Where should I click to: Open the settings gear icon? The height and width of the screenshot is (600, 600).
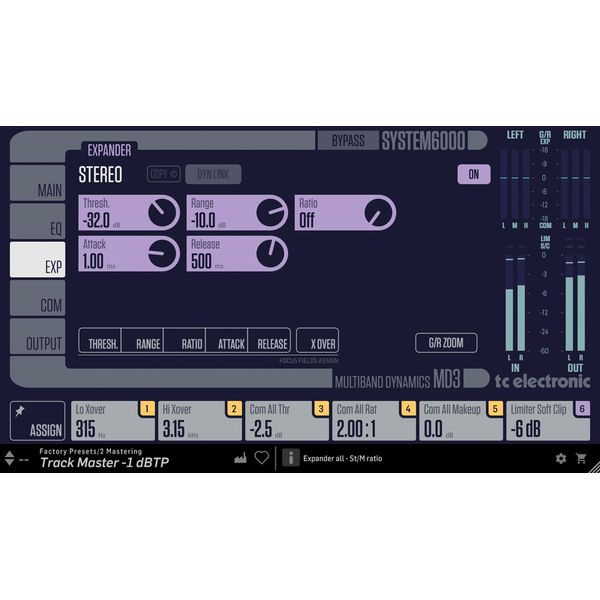(561, 458)
